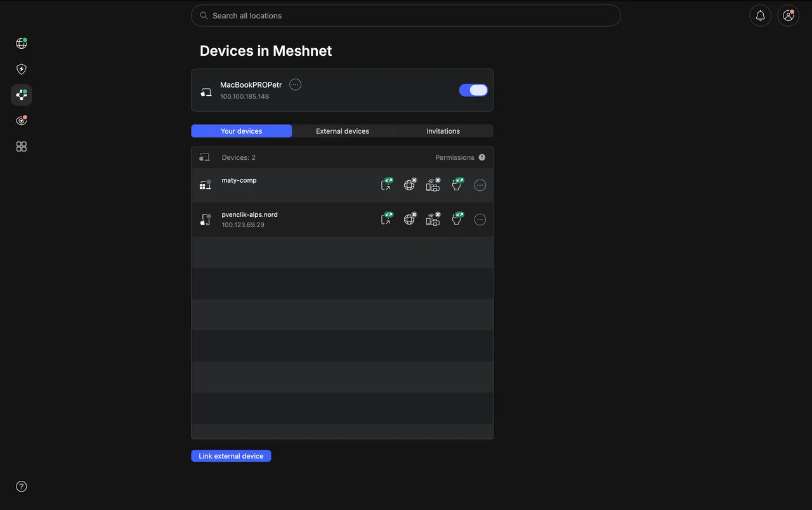Open more options menu for pvenclik-alps.nord

[x=480, y=219]
